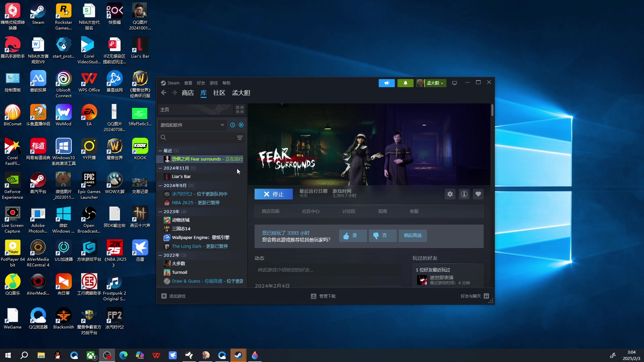The height and width of the screenshot is (362, 644).
Task: Select GeForce Experience desktop icon
Action: [x=12, y=186]
